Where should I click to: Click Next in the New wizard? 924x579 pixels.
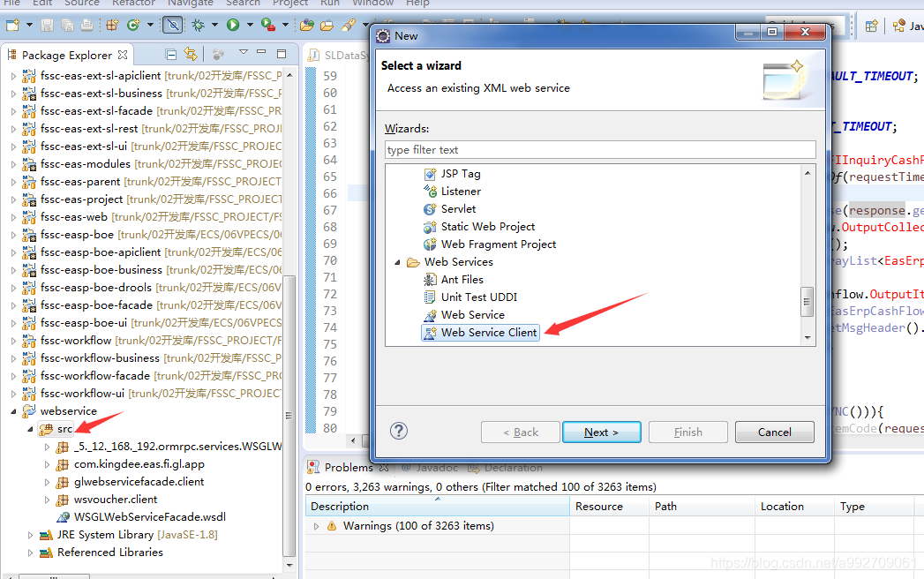[x=602, y=432]
